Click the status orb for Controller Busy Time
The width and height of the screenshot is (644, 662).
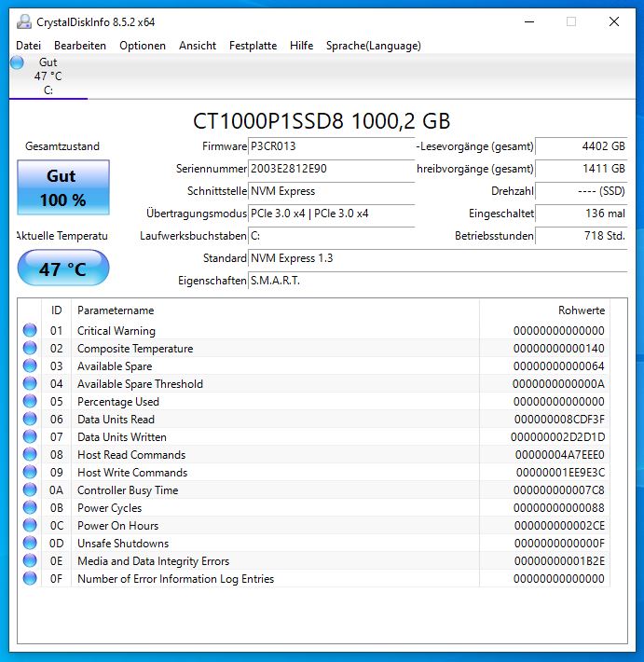pyautogui.click(x=30, y=490)
